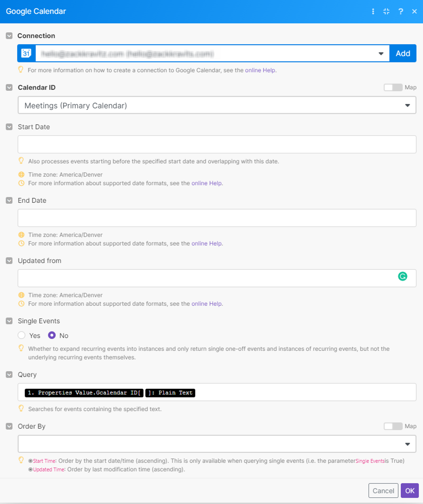423x504 pixels.
Task: Click the lightbulb hint under Single Events
Action: 21,348
